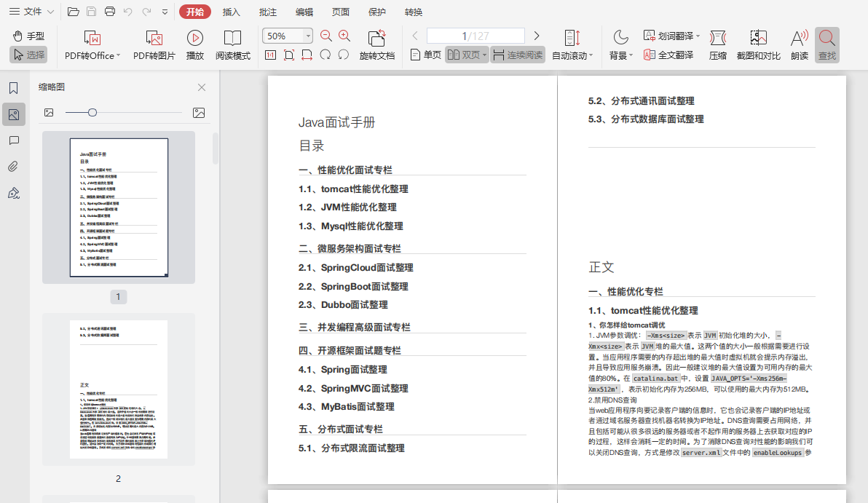Image resolution: width=868 pixels, height=503 pixels.
Task: Select page 2 thumbnail
Action: point(119,389)
